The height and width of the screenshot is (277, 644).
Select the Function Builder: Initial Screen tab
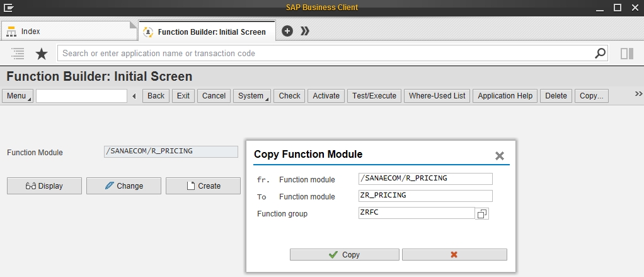[207, 32]
